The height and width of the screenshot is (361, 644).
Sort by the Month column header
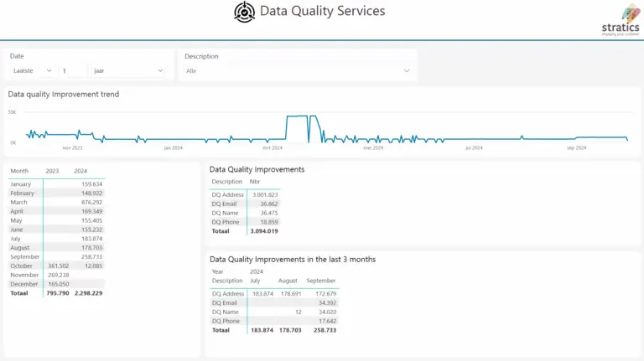19,171
